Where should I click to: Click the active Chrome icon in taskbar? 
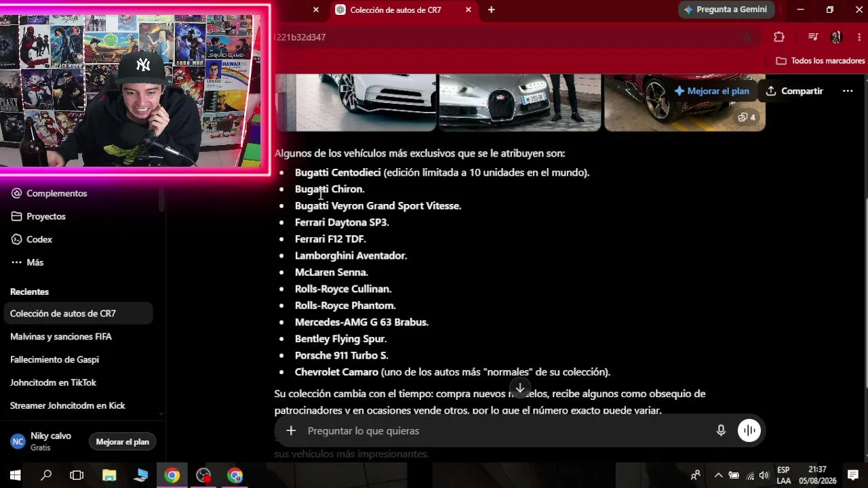172,475
